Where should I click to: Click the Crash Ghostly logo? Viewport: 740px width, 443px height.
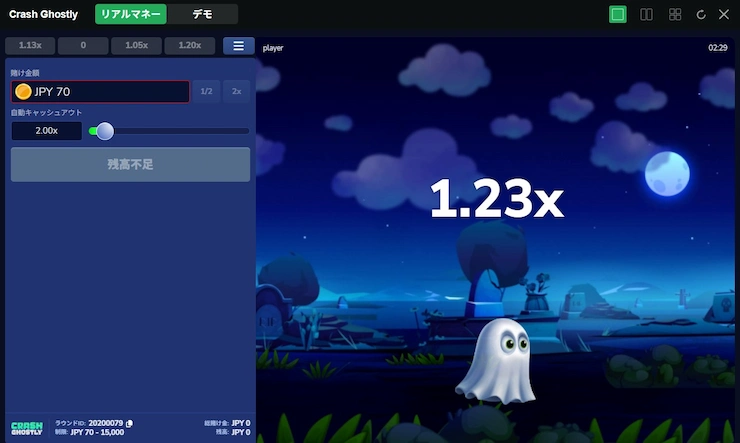pyautogui.click(x=27, y=427)
